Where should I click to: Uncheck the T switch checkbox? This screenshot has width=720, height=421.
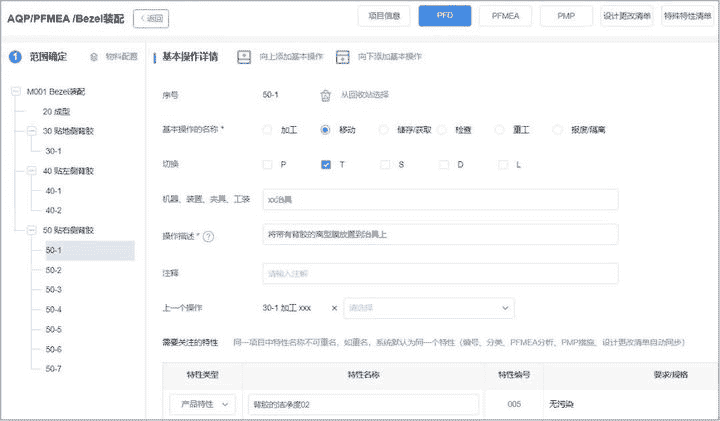point(326,164)
